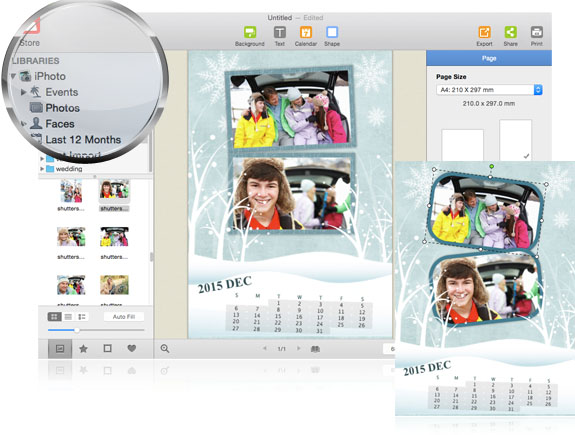This screenshot has height=435, width=575.
Task: Click the "Untitled" window title
Action: coord(280,18)
